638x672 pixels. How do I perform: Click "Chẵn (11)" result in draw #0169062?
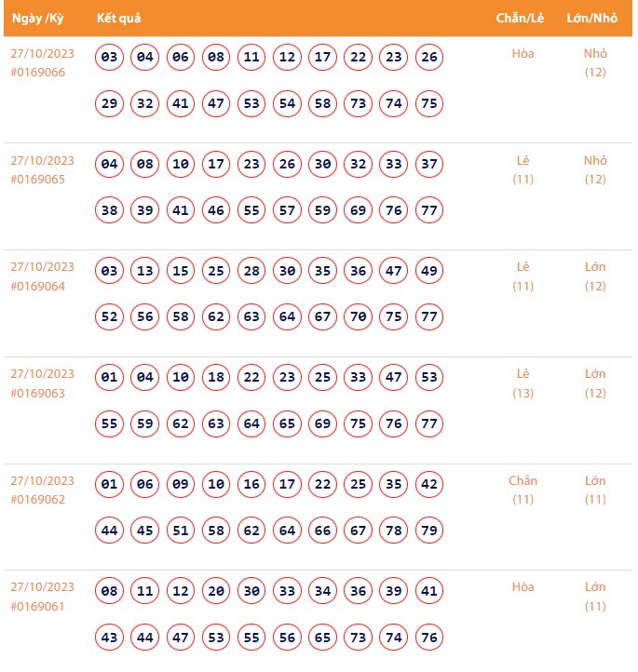point(523,490)
